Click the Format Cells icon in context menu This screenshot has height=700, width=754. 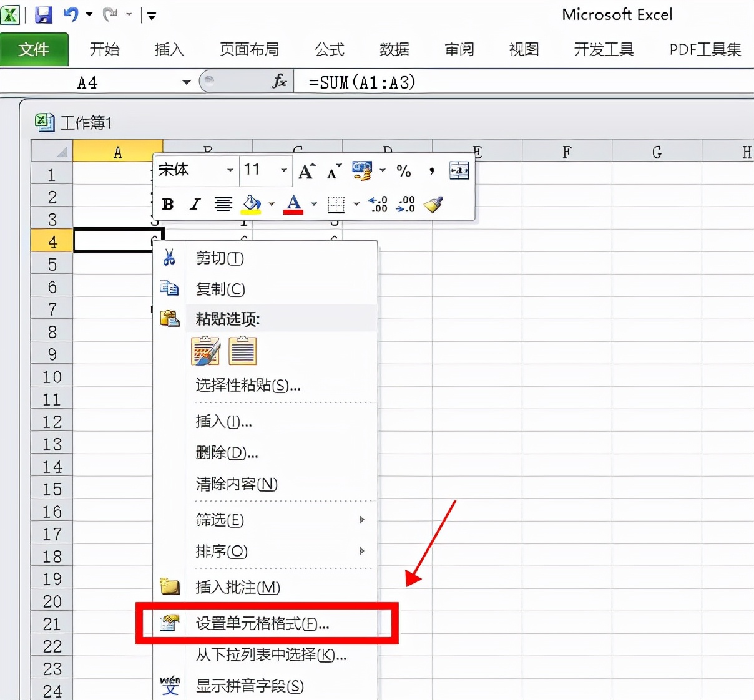pyautogui.click(x=170, y=623)
